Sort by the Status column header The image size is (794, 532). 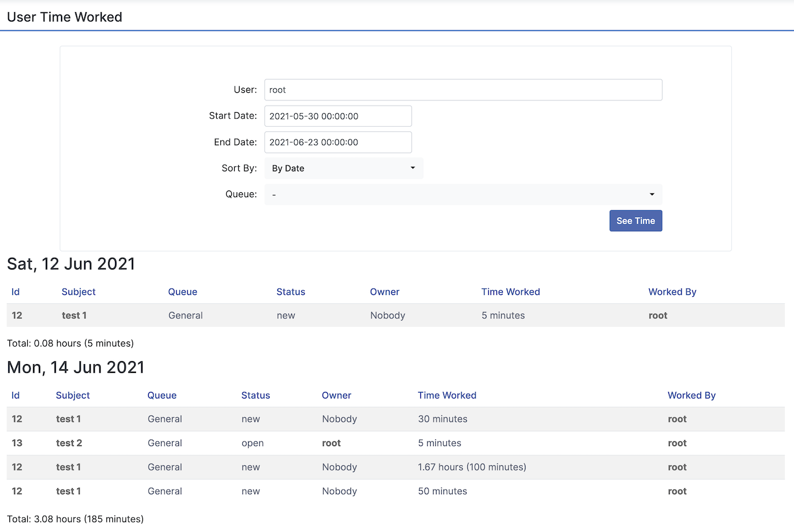pyautogui.click(x=291, y=292)
